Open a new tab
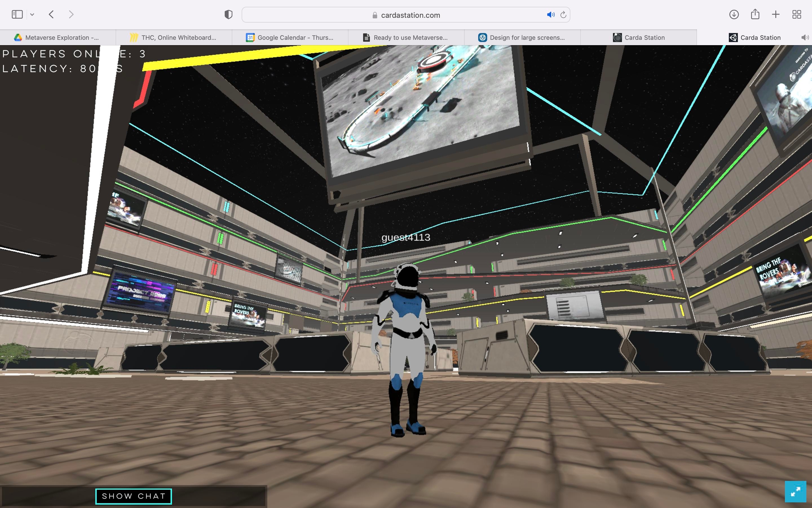Viewport: 812px width, 508px height. pos(776,14)
